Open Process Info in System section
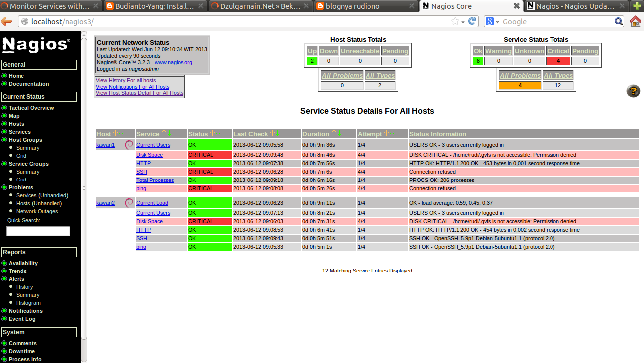This screenshot has height=363, width=644. (x=25, y=359)
